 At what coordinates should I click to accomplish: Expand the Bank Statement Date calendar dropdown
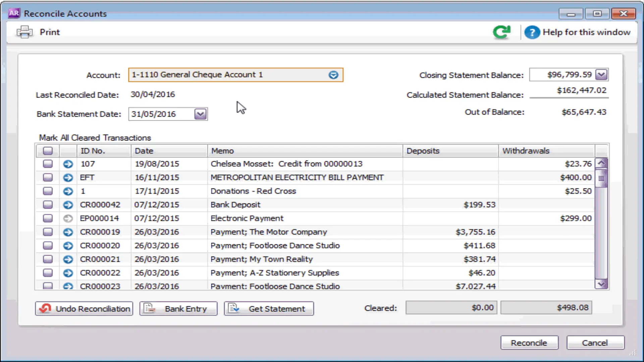coord(200,114)
